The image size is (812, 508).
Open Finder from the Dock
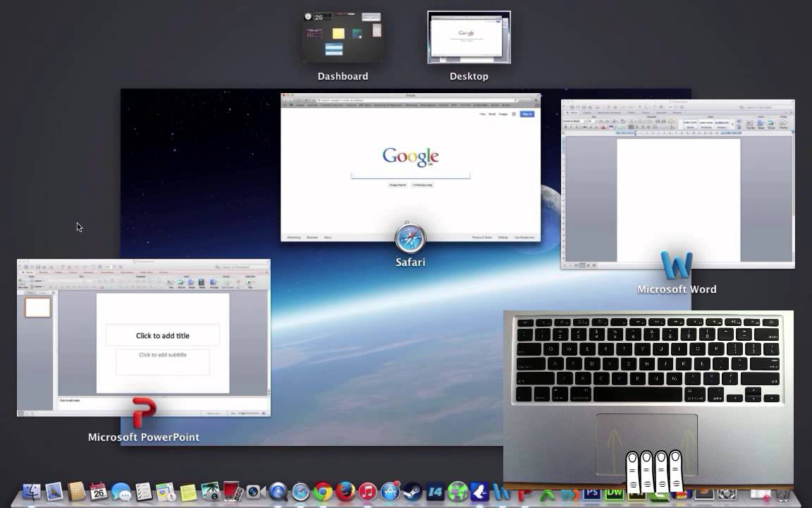[x=32, y=491]
